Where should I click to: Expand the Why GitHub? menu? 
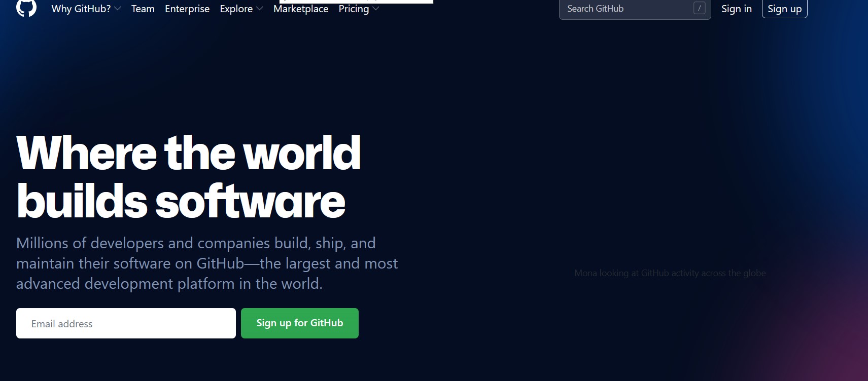point(86,9)
